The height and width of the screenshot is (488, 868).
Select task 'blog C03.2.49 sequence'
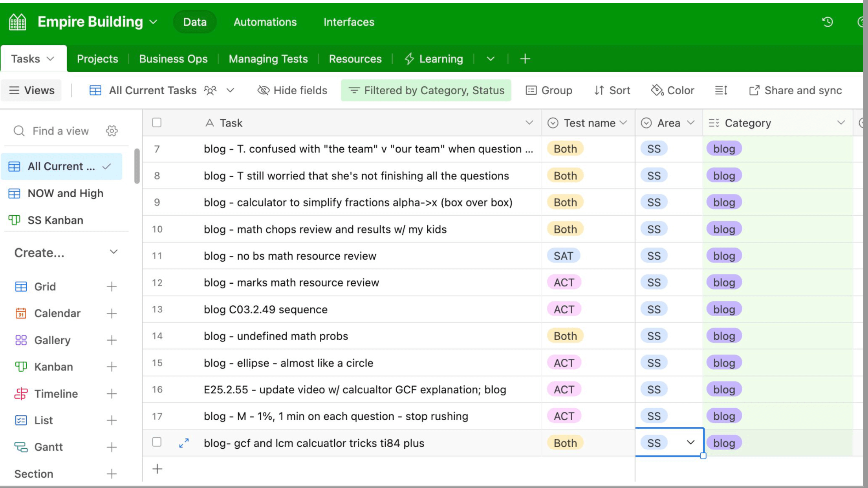click(x=266, y=309)
